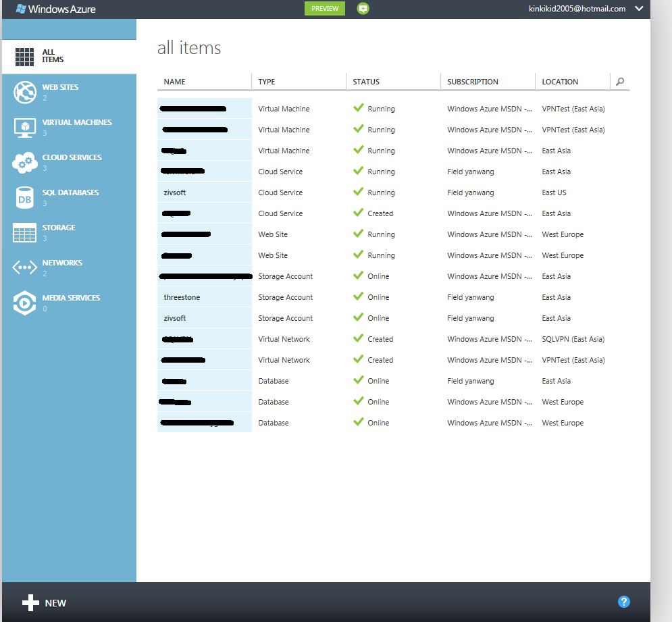672x622 pixels.
Task: Open the kinkikid2005@hotmail.com account menu
Action: click(x=577, y=9)
